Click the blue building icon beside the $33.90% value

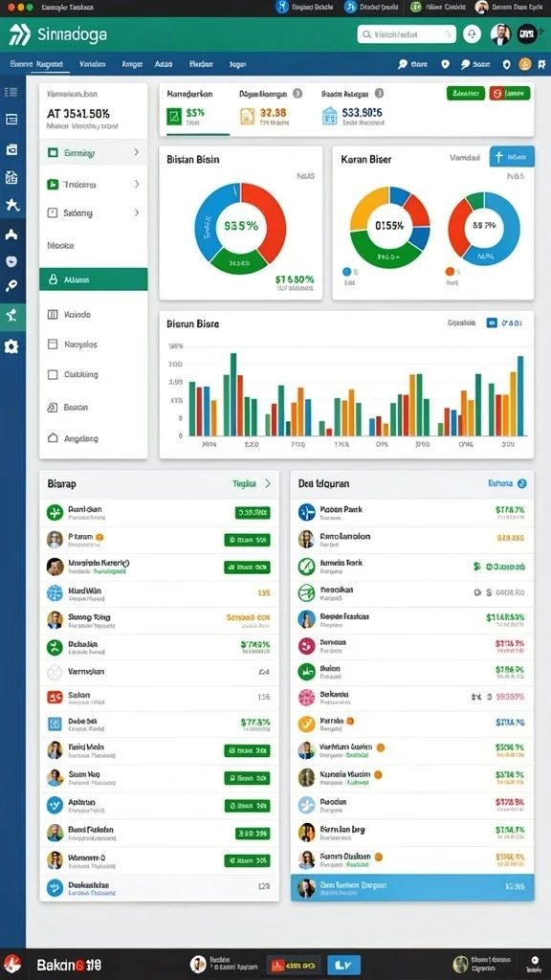click(330, 116)
